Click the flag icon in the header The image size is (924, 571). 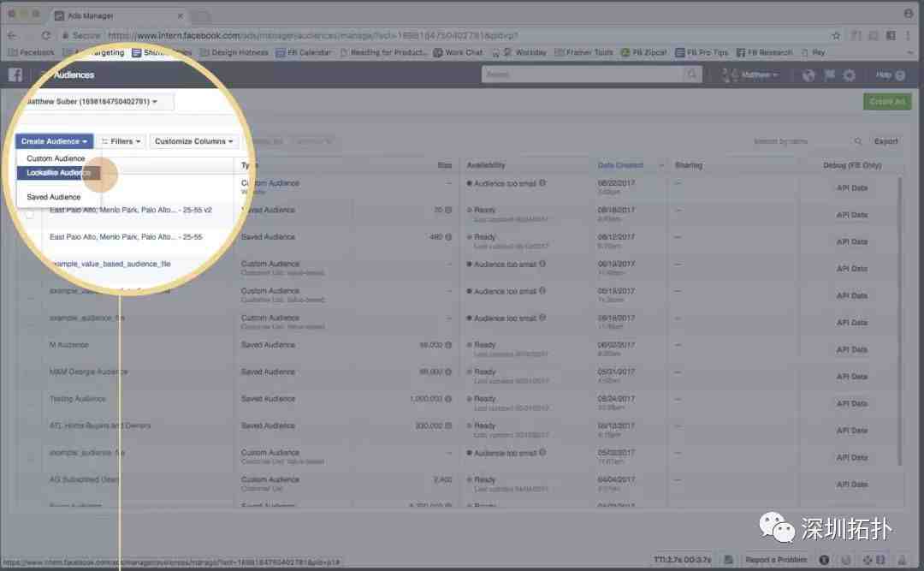tap(829, 75)
